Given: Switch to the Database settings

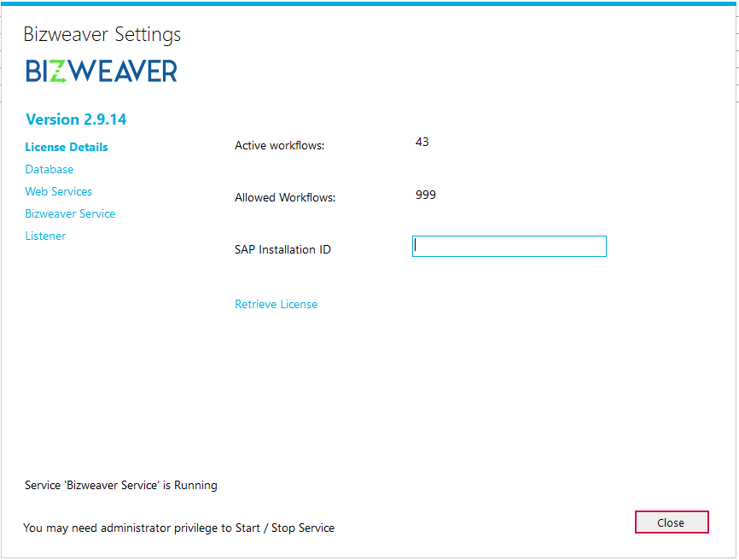Looking at the screenshot, I should 49,169.
